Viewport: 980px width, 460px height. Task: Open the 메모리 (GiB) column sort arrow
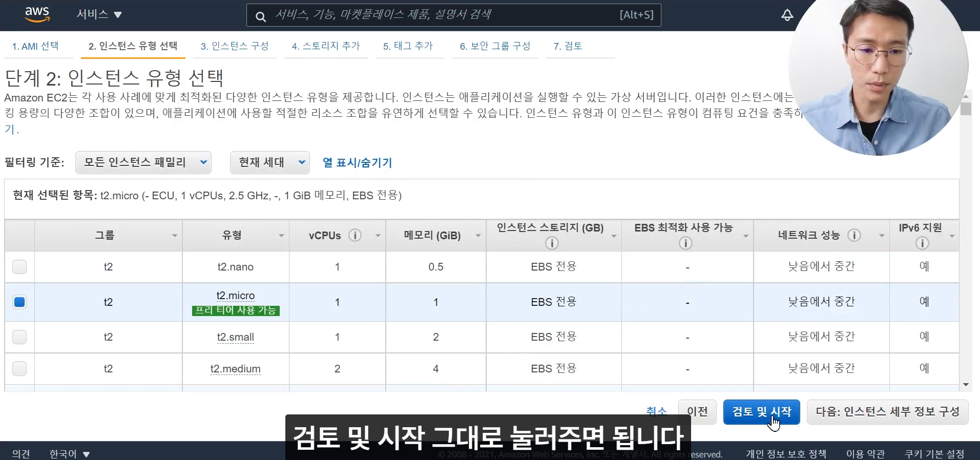pyautogui.click(x=478, y=236)
